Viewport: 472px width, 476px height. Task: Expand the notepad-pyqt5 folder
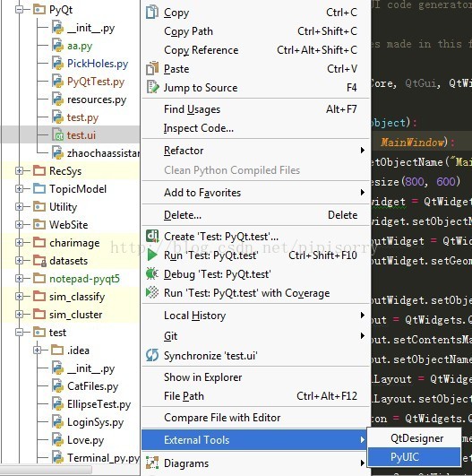point(19,279)
